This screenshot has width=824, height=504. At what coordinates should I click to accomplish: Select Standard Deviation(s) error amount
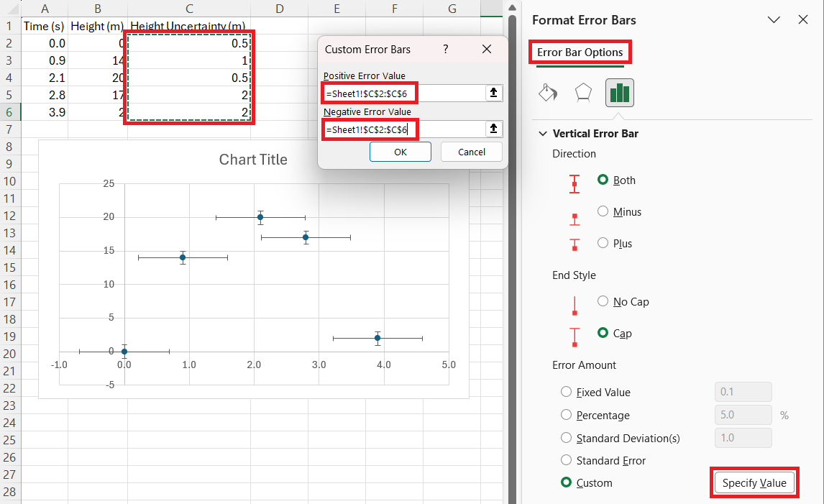pyautogui.click(x=566, y=438)
